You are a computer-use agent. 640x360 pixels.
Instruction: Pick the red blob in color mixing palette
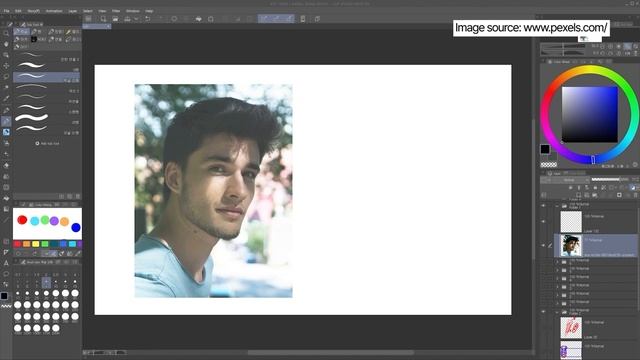(x=22, y=220)
